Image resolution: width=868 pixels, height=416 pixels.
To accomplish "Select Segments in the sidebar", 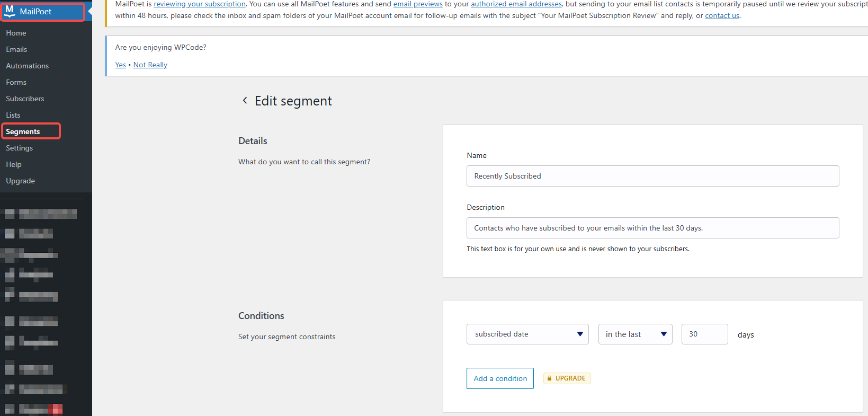I will point(23,131).
